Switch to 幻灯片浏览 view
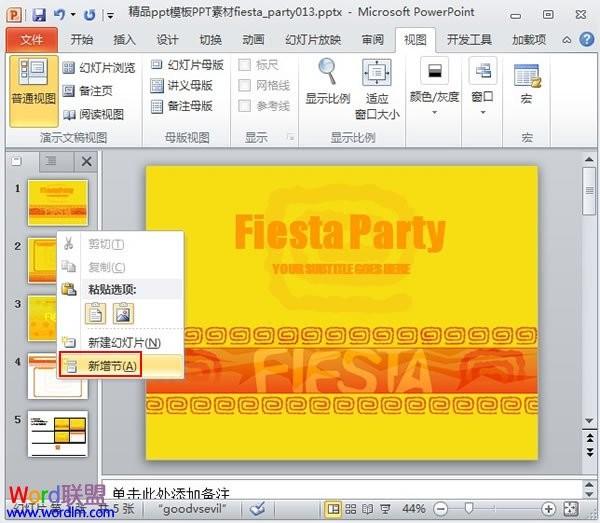The height and width of the screenshot is (523, 600). [99, 68]
